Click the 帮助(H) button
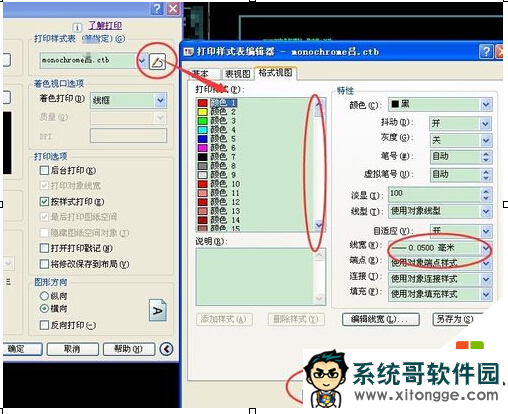508x414 pixels. (x=129, y=349)
